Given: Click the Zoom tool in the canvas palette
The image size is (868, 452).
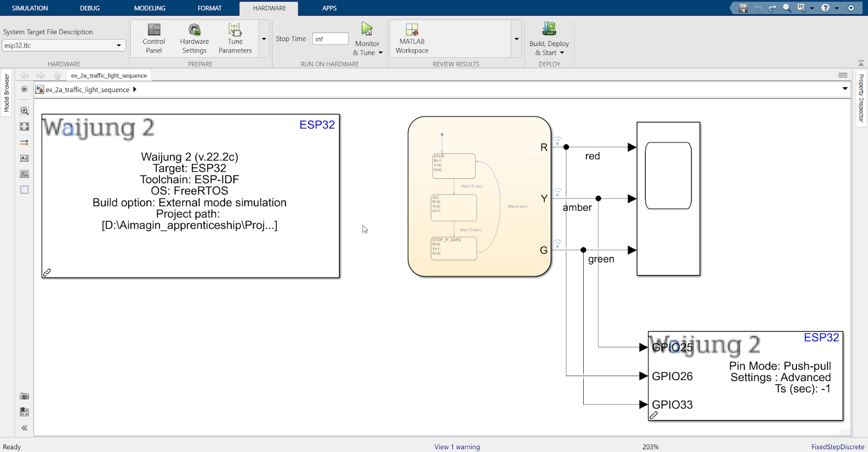Looking at the screenshot, I should (x=24, y=111).
